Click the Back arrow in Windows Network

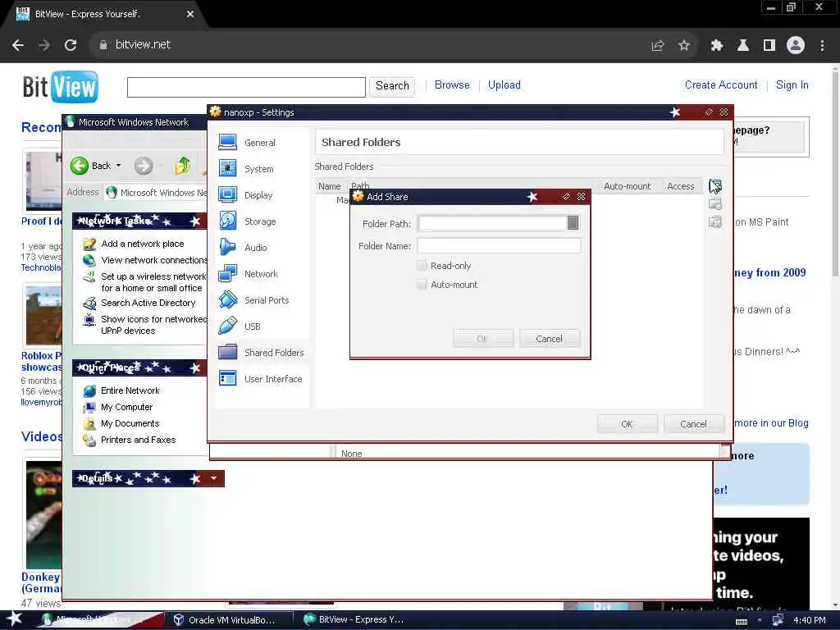click(x=80, y=166)
